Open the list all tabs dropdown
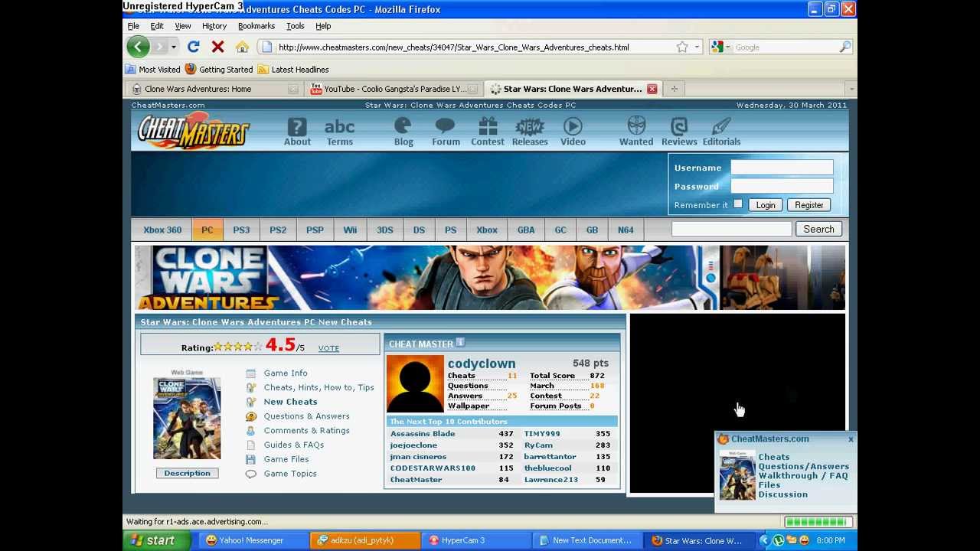The image size is (980, 551). coord(851,89)
